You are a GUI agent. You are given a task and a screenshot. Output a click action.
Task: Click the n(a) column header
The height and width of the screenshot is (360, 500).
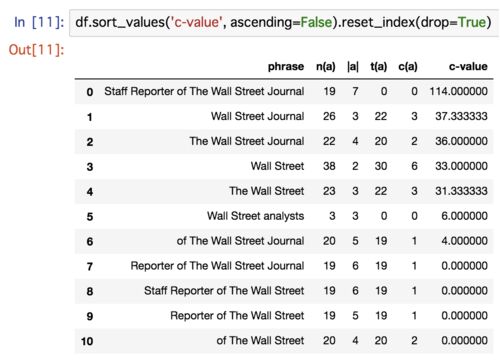coord(325,66)
